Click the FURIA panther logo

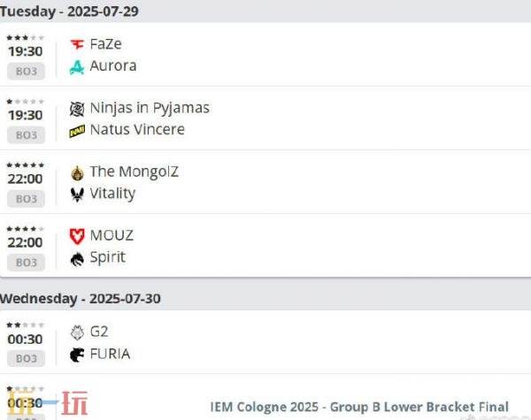coord(77,355)
